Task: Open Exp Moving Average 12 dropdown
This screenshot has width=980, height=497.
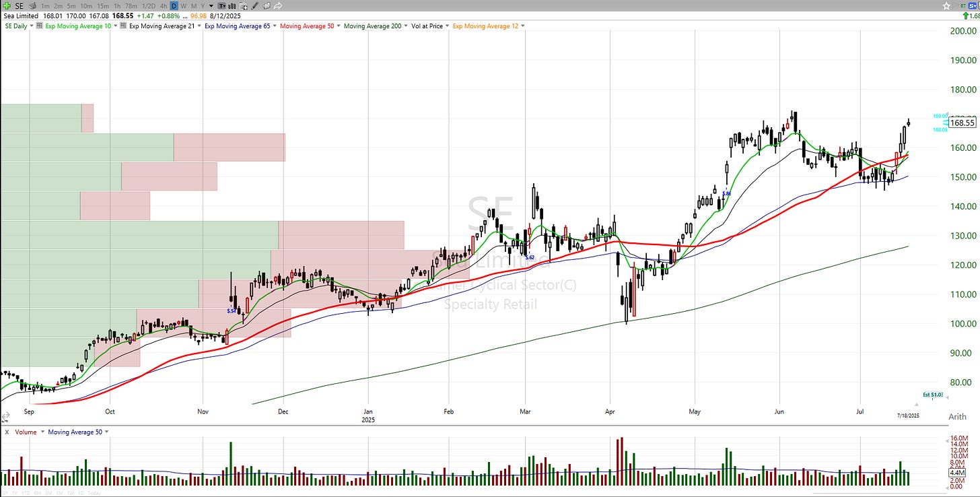Action: coord(523,26)
